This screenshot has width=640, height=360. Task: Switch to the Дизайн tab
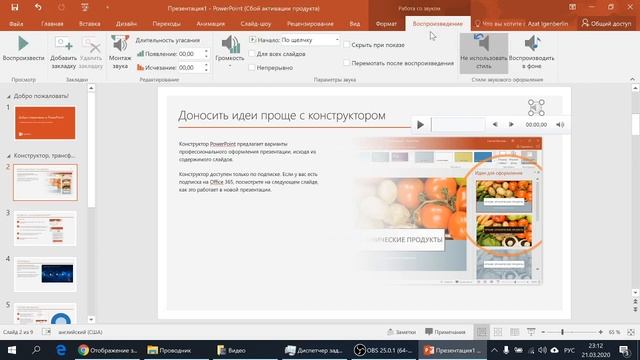126,24
